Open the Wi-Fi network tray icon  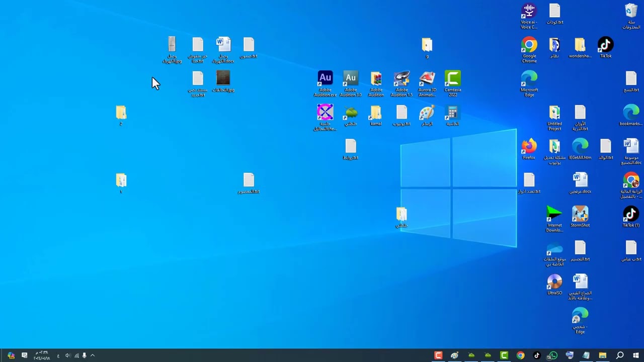76,355
